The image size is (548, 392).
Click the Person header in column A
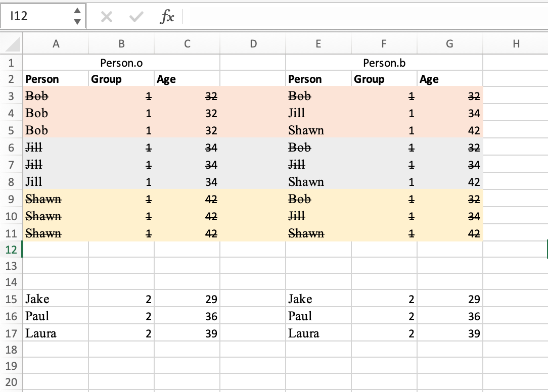[56, 79]
